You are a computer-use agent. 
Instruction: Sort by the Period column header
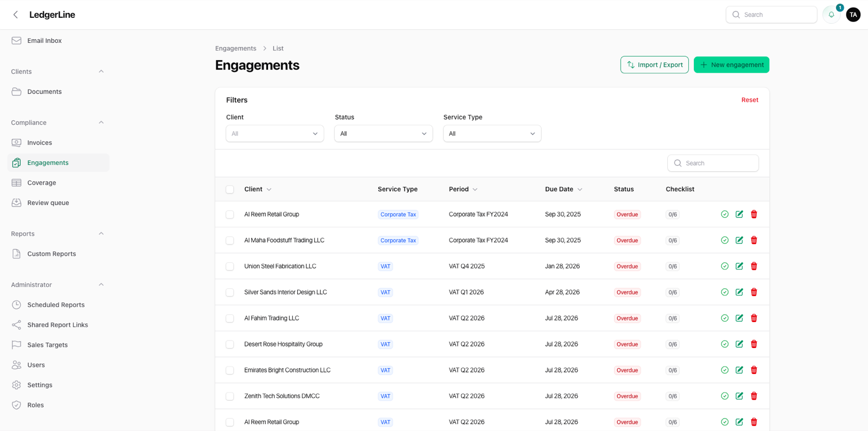pos(463,189)
